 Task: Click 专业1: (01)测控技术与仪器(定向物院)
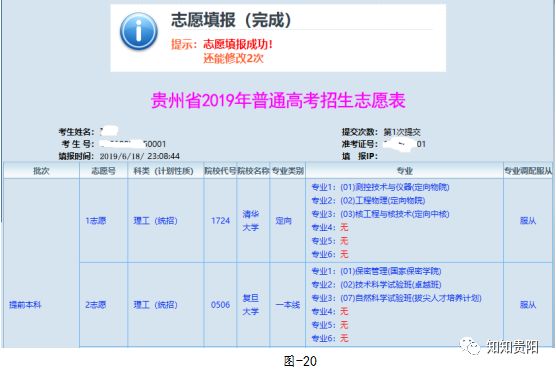tap(380, 187)
